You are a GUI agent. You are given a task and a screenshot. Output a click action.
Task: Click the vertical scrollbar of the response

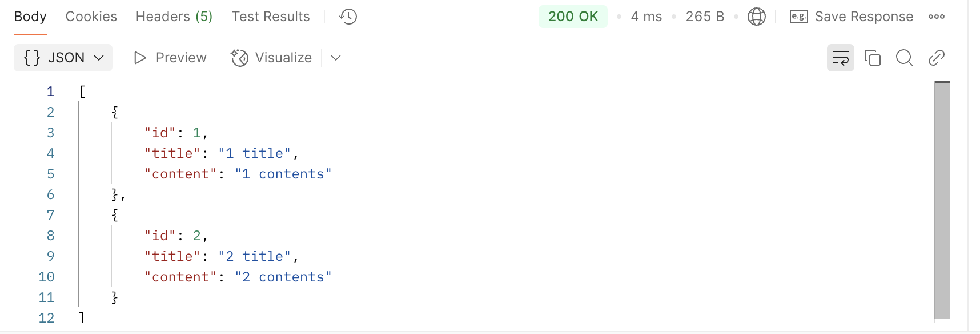[942, 200]
